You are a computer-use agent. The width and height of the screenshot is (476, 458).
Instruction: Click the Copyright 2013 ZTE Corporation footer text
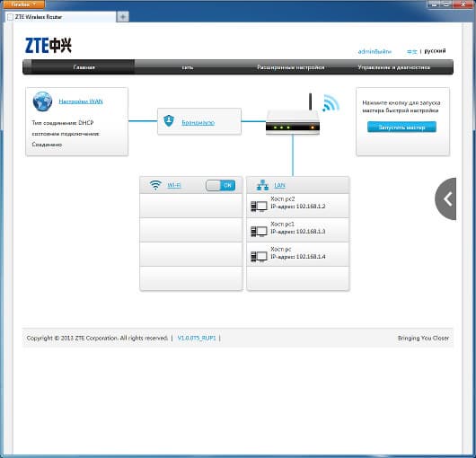[97, 338]
